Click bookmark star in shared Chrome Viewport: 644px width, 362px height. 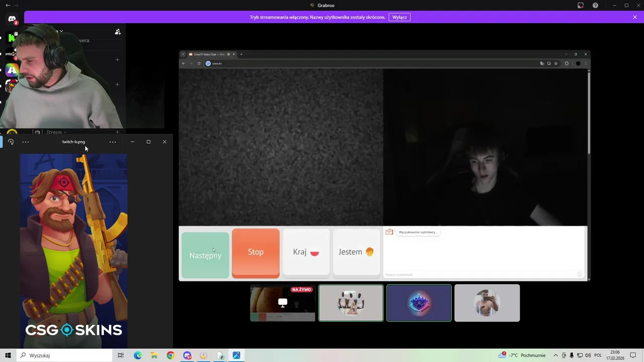click(x=556, y=63)
